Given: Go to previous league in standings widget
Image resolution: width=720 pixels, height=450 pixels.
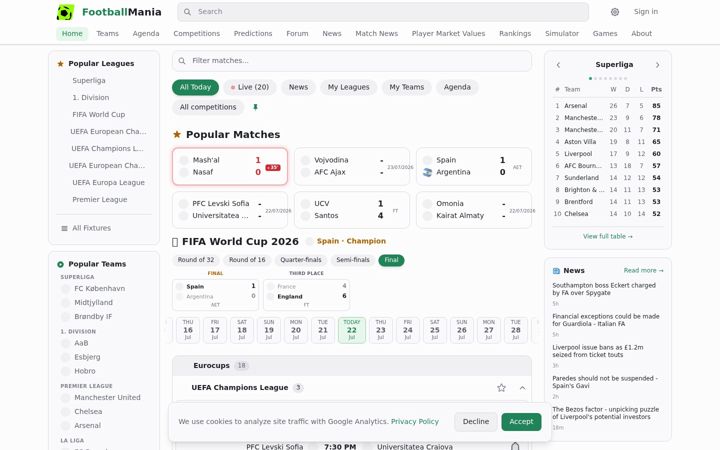Looking at the screenshot, I should [558, 65].
